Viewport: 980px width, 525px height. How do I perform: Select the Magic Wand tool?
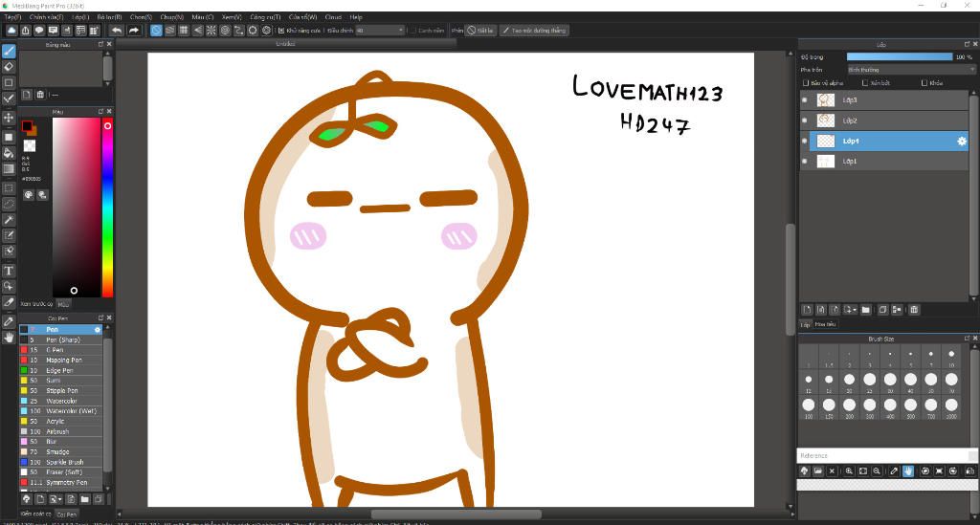click(9, 220)
